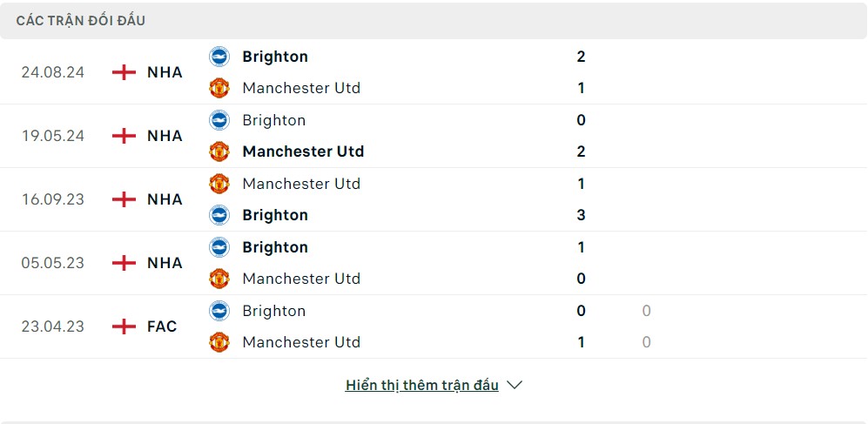The image size is (868, 424).
Task: Click Brighton crest in 16.09.23 match
Action: [219, 215]
